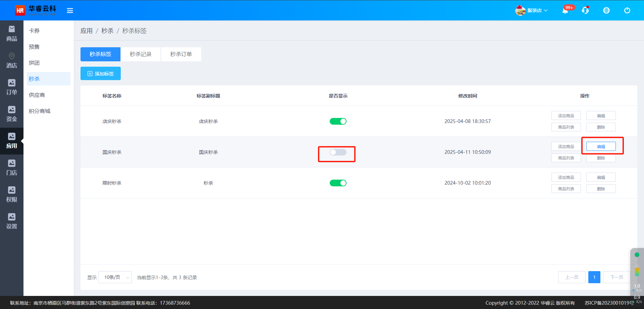644x309 pixels.
Task: Click the 添加标签 button
Action: click(101, 74)
